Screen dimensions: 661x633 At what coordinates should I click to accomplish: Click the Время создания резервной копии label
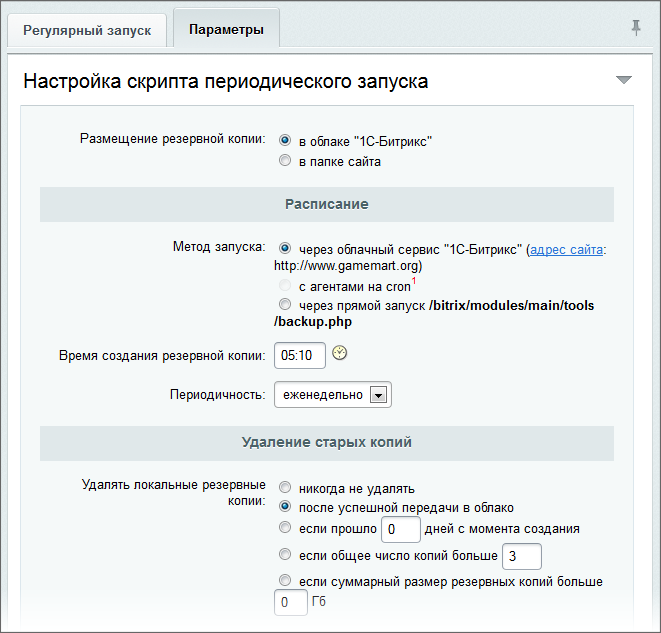click(x=162, y=356)
